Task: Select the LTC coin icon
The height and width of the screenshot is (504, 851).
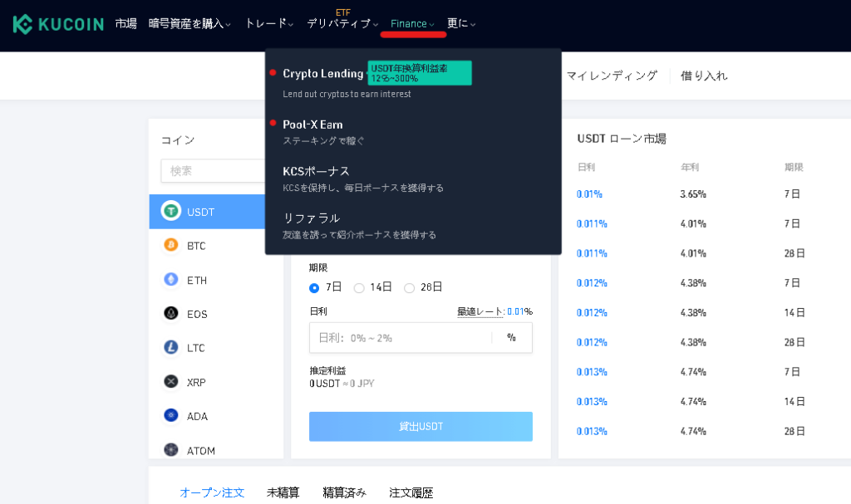Action: (171, 347)
